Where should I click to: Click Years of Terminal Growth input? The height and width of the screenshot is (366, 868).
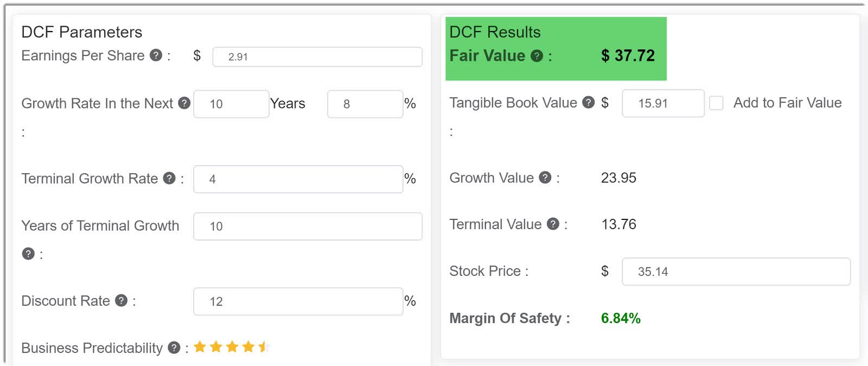308,226
